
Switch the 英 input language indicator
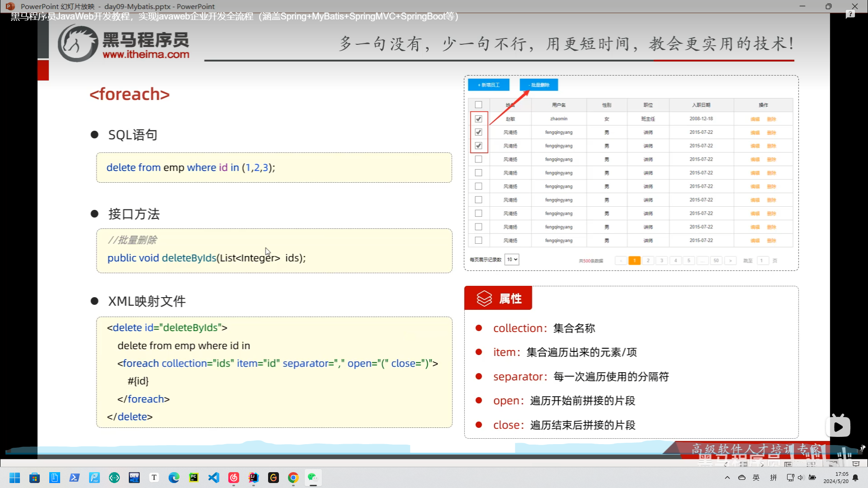(x=756, y=478)
